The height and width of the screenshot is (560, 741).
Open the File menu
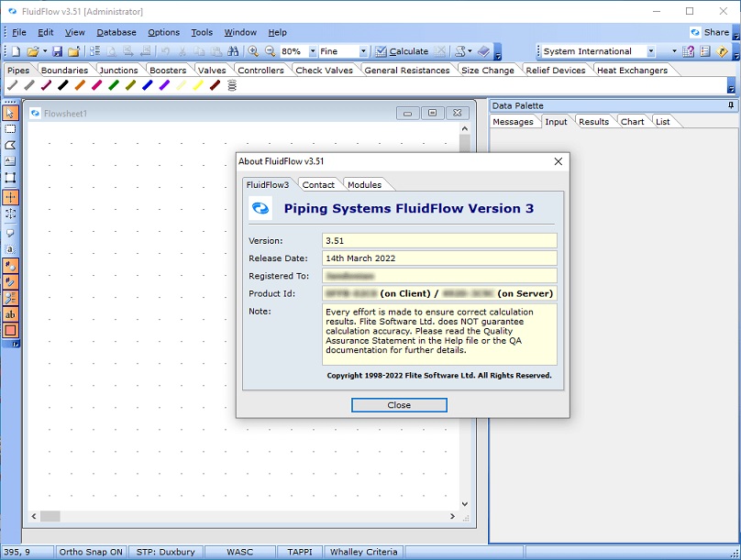pyautogui.click(x=19, y=33)
